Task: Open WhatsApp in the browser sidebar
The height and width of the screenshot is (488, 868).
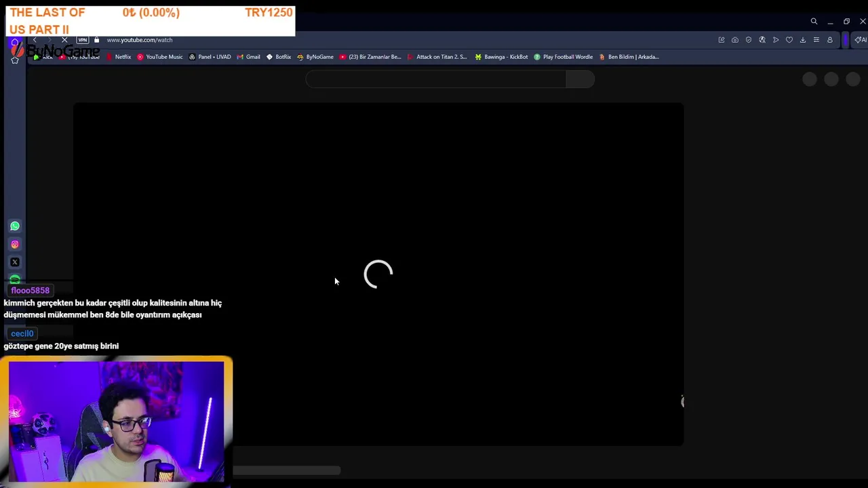Action: pos(15,226)
